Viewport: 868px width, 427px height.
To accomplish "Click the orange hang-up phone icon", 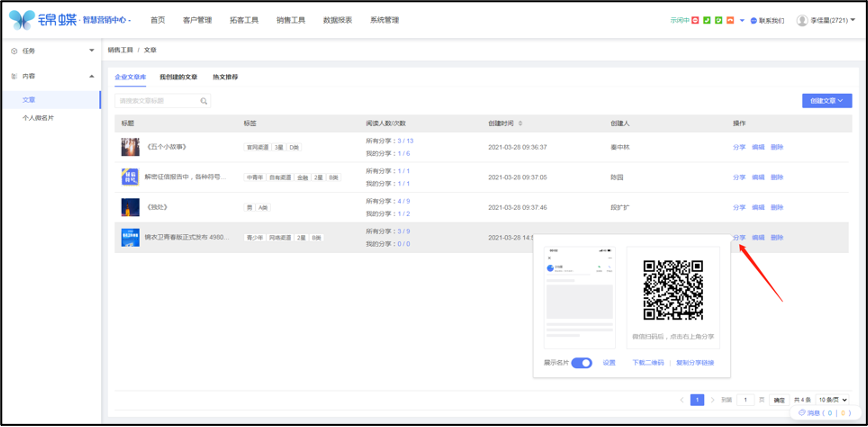I will pyautogui.click(x=730, y=20).
